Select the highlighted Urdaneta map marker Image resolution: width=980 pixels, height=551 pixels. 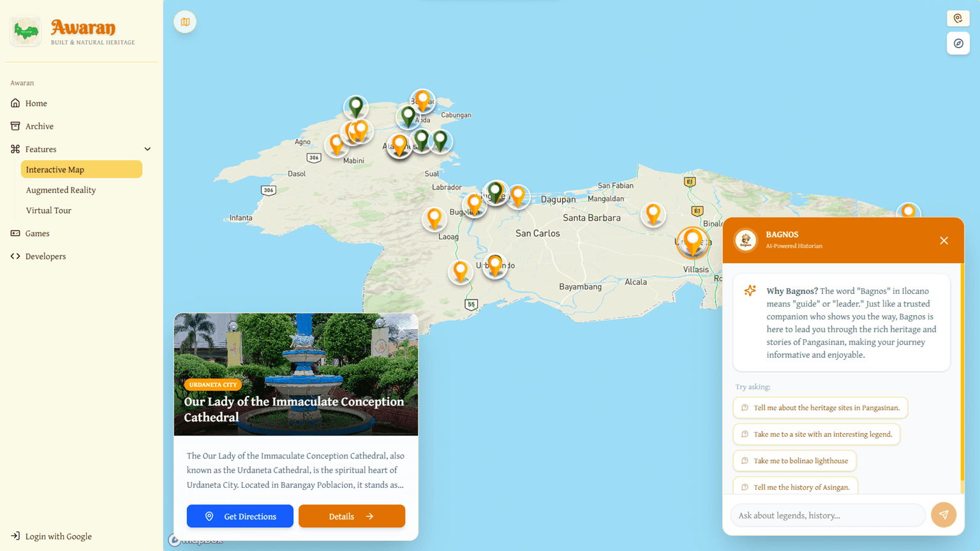coord(692,242)
